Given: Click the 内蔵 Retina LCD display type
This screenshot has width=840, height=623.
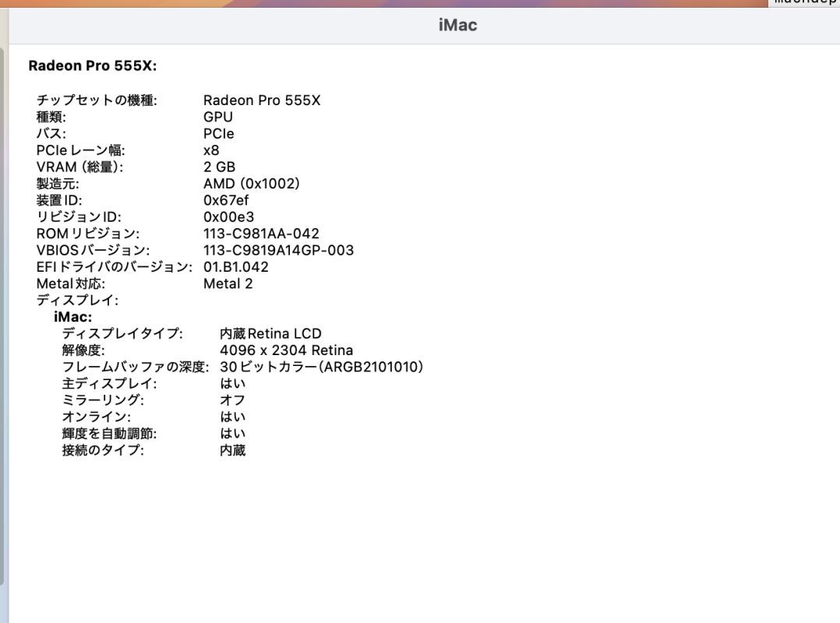Looking at the screenshot, I should click(x=266, y=333).
